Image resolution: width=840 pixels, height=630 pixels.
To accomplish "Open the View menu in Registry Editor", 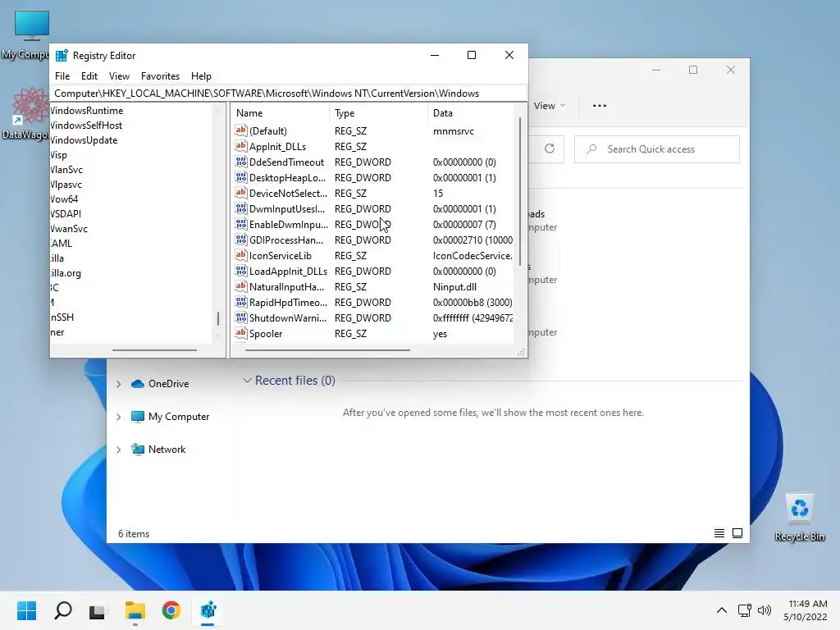I will [x=119, y=76].
